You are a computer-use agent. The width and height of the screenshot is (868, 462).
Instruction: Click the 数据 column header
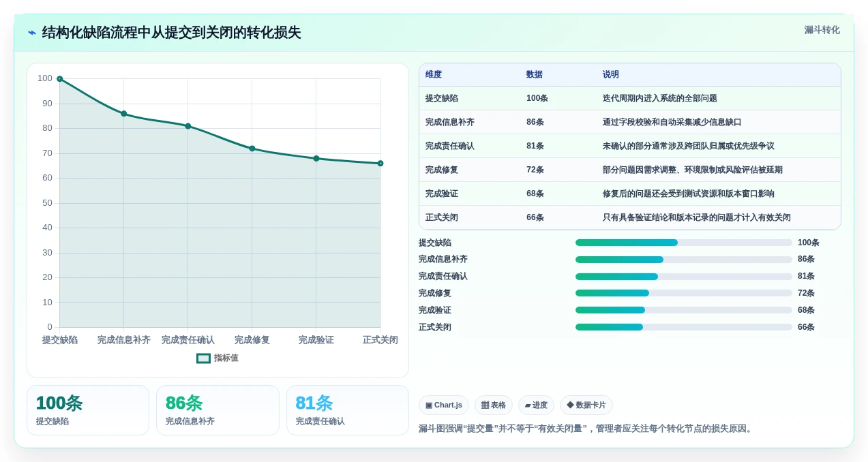coord(535,74)
